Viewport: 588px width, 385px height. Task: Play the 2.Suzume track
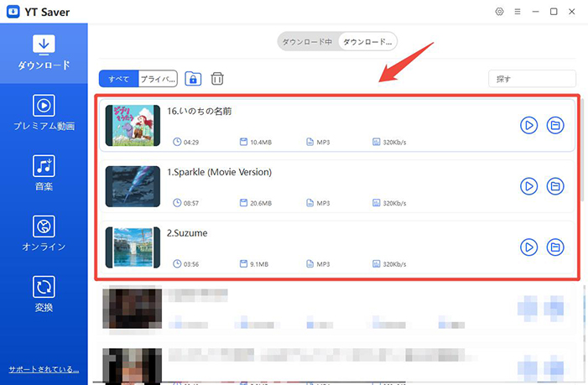click(x=528, y=247)
